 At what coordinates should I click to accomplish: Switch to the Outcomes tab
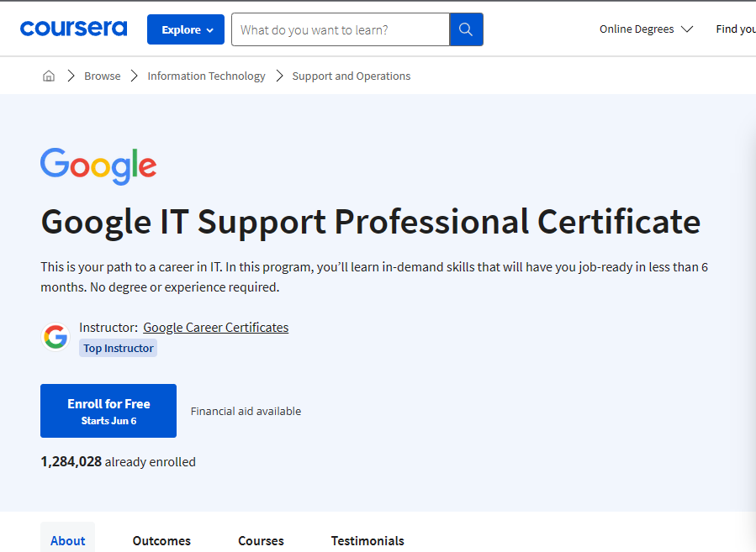161,541
